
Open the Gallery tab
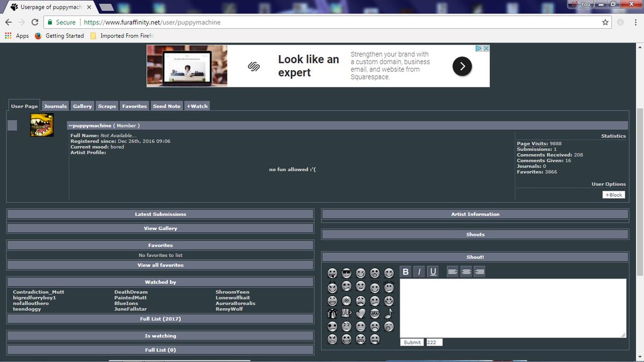83,106
